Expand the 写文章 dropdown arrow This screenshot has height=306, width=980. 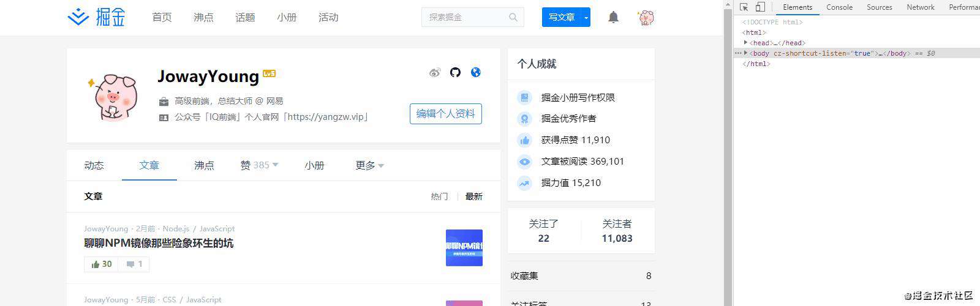click(x=586, y=17)
